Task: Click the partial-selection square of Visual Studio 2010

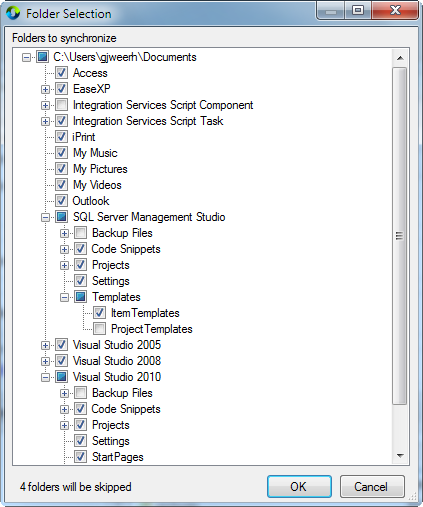Action: point(61,377)
